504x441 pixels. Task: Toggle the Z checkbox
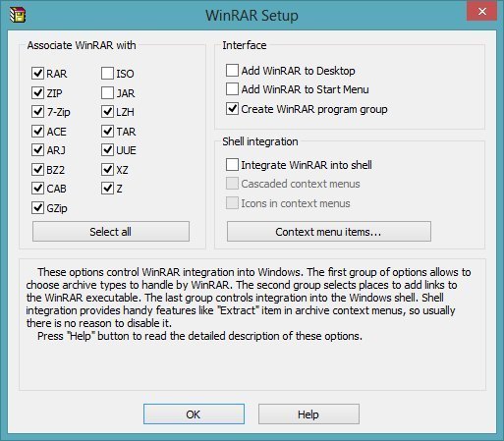[x=107, y=189]
